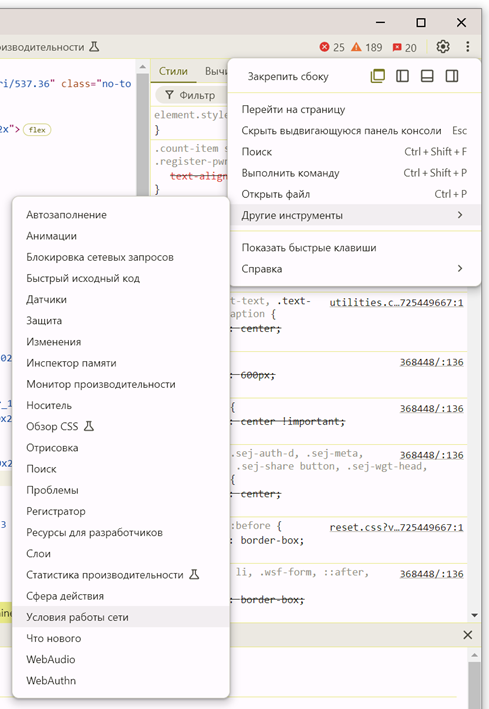Dock DevTools to left side icon

point(402,76)
